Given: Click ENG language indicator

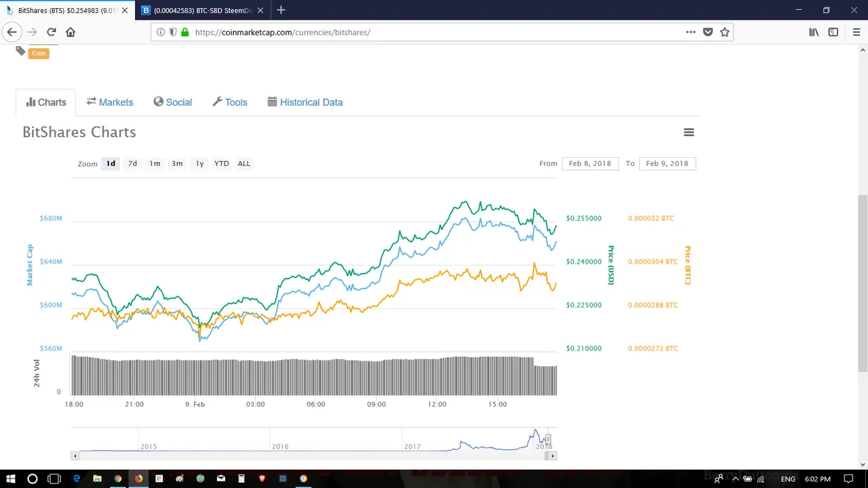Looking at the screenshot, I should point(788,479).
